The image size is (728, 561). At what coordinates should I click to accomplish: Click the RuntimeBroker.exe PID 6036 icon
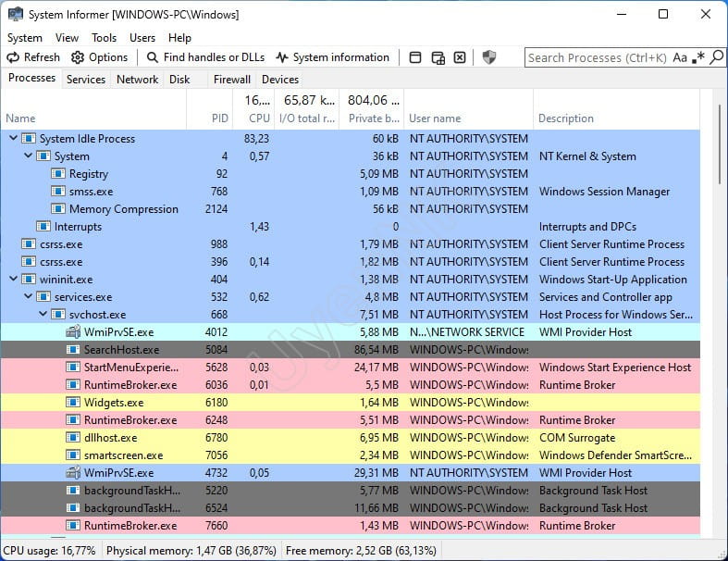(73, 385)
